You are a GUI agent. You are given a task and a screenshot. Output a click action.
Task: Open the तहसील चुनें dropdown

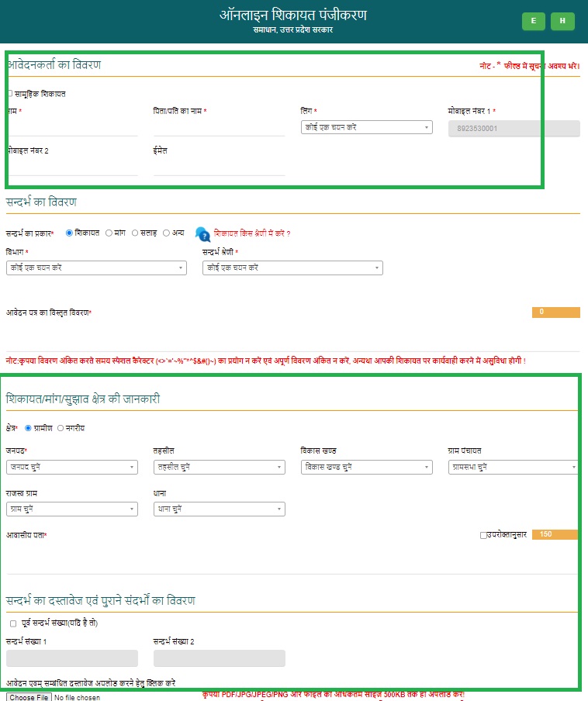(x=219, y=467)
